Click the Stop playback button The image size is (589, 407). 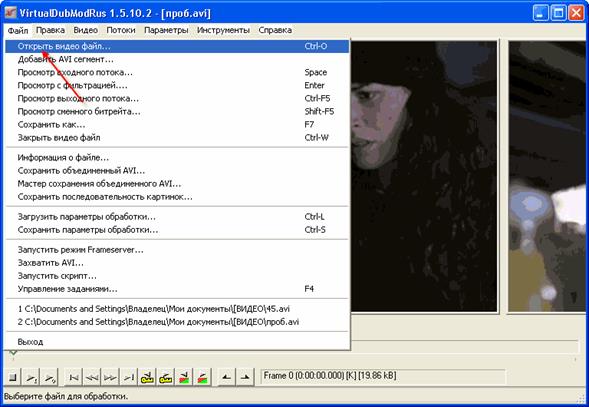coord(13,377)
